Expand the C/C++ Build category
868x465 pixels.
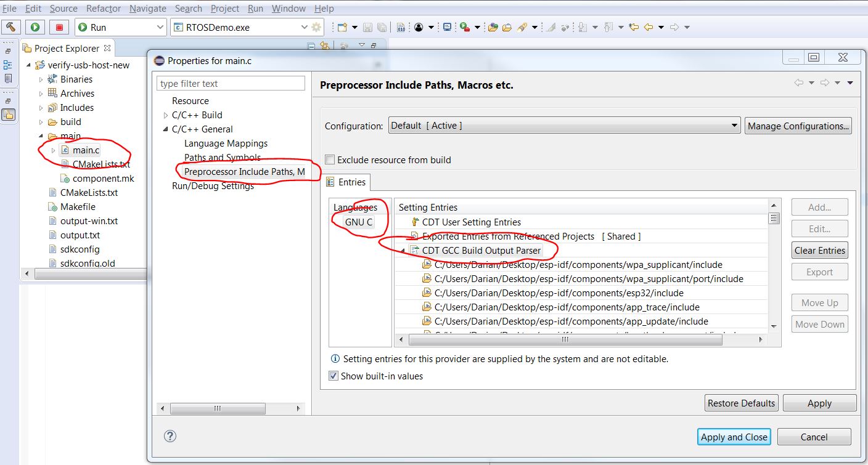tap(166, 115)
